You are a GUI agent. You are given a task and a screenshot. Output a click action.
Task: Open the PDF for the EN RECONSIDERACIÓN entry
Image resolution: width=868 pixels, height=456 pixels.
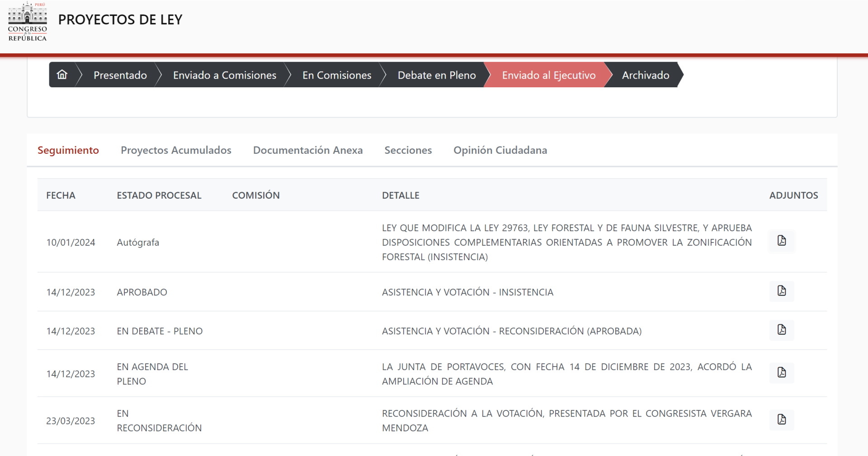[x=782, y=420]
